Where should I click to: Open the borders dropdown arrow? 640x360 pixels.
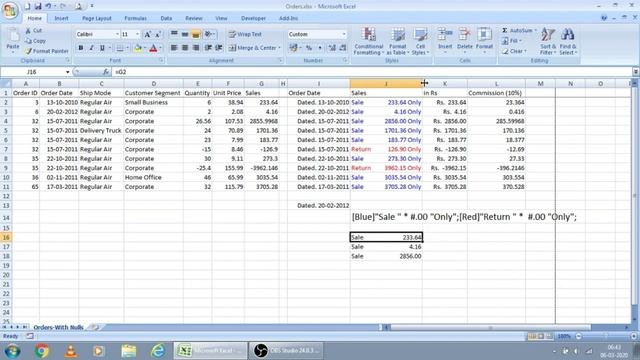click(x=127, y=48)
